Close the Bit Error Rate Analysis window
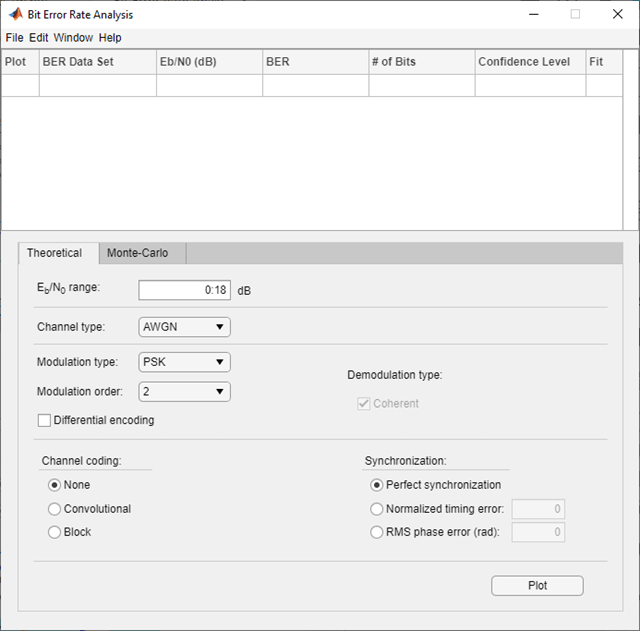 (618, 14)
